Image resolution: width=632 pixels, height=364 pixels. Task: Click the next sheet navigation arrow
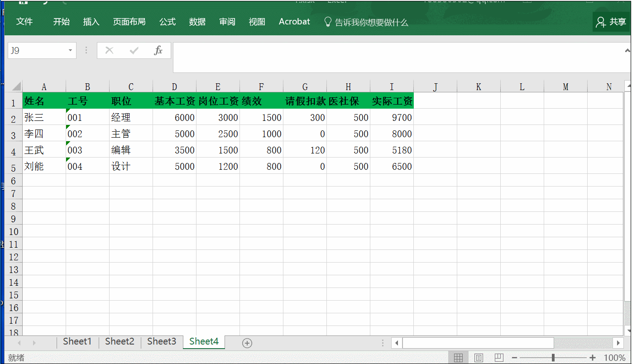34,343
